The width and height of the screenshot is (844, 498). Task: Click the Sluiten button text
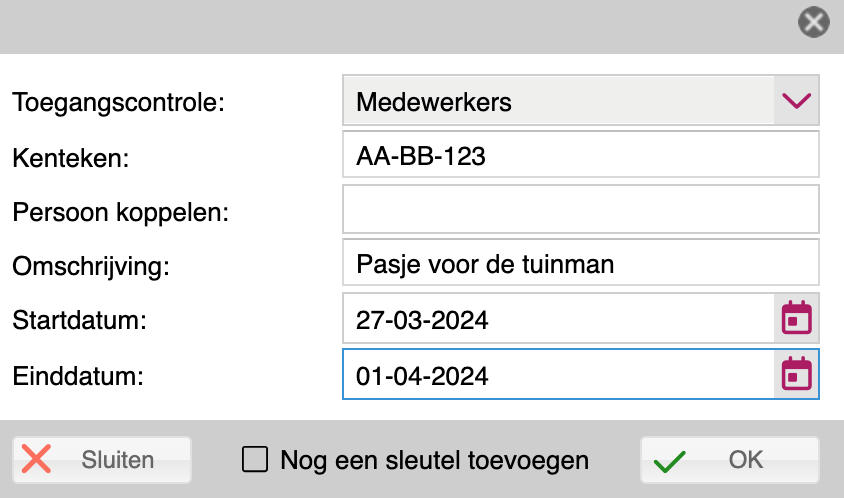point(117,460)
